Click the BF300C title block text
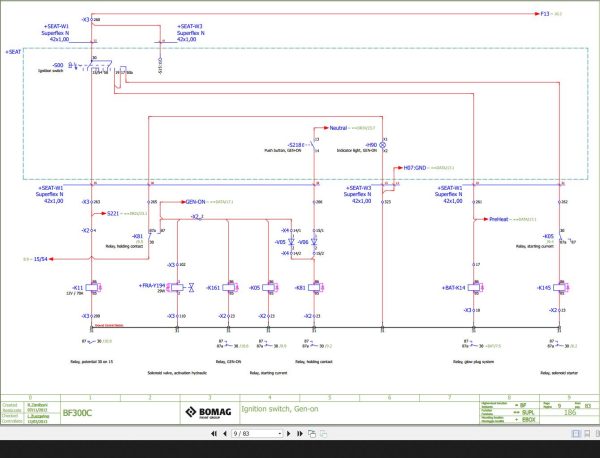The image size is (600, 458). [x=77, y=413]
